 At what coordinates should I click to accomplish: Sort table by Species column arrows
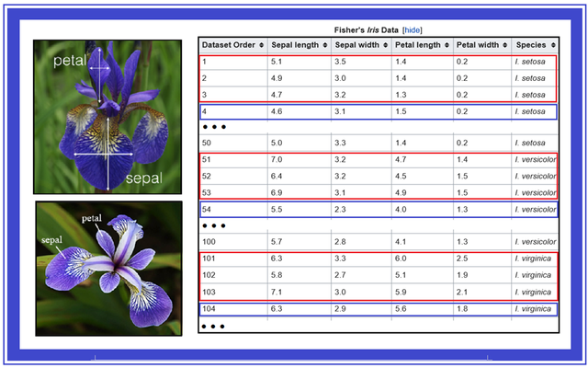[x=553, y=45]
